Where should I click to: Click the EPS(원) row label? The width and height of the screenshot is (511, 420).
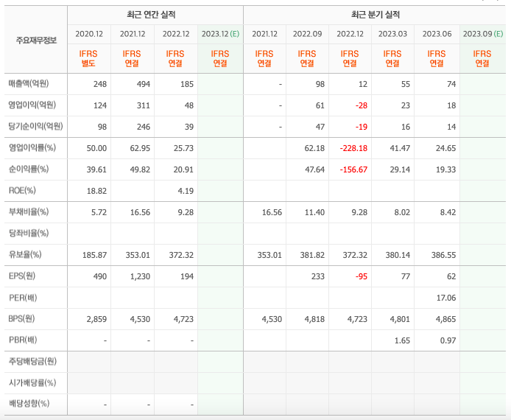click(22, 276)
